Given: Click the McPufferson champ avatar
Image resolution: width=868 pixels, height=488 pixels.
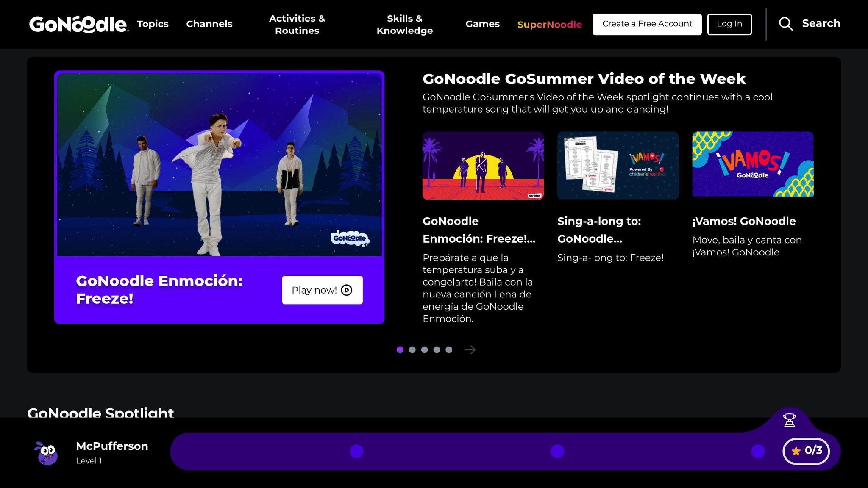Looking at the screenshot, I should pyautogui.click(x=47, y=453).
